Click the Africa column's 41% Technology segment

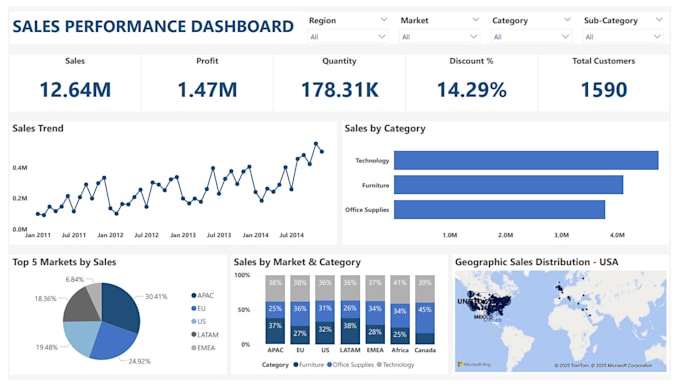click(400, 289)
